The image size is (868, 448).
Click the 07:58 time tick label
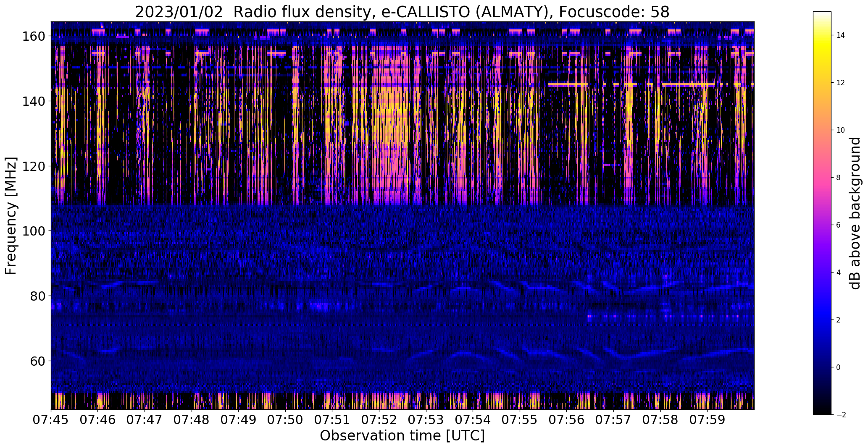[x=660, y=420]
